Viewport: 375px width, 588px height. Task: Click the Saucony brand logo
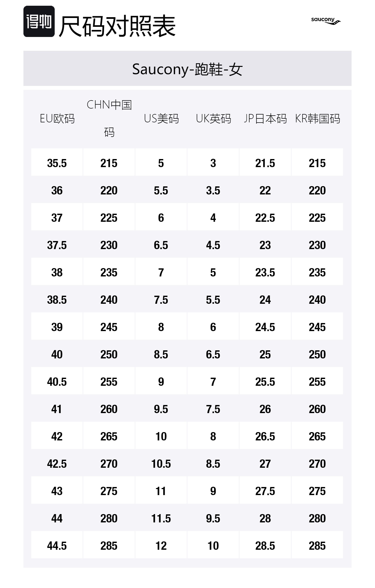click(x=326, y=21)
